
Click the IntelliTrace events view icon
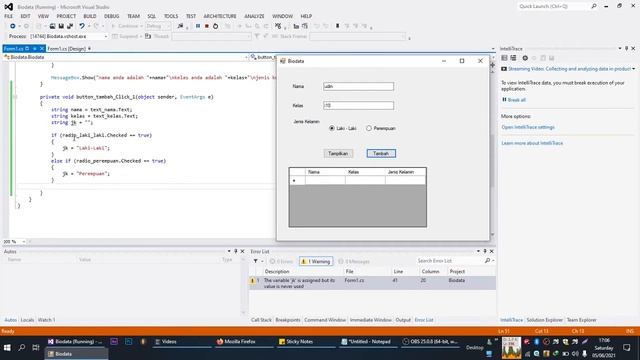[x=504, y=58]
